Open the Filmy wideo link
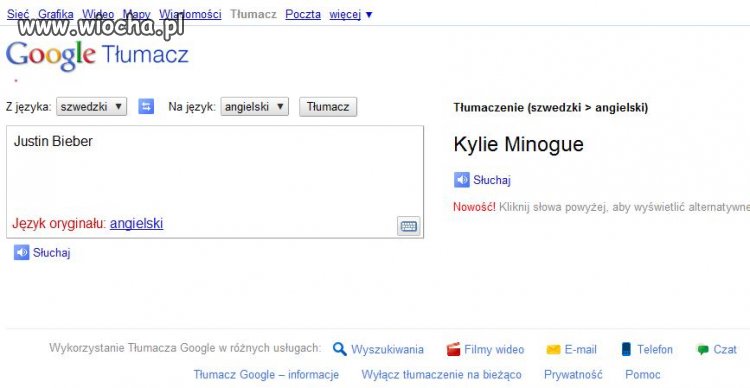Image resolution: width=750 pixels, height=388 pixels. click(494, 350)
